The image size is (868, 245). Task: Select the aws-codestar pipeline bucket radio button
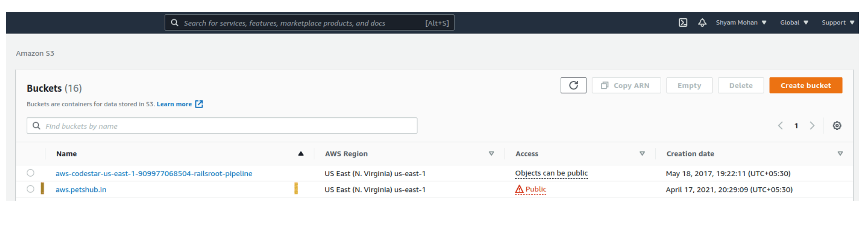click(30, 173)
